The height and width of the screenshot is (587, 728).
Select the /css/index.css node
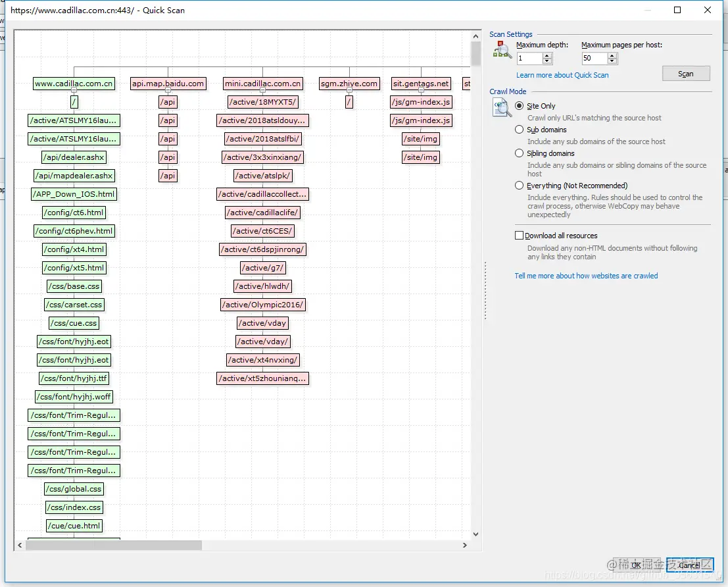pyautogui.click(x=74, y=507)
